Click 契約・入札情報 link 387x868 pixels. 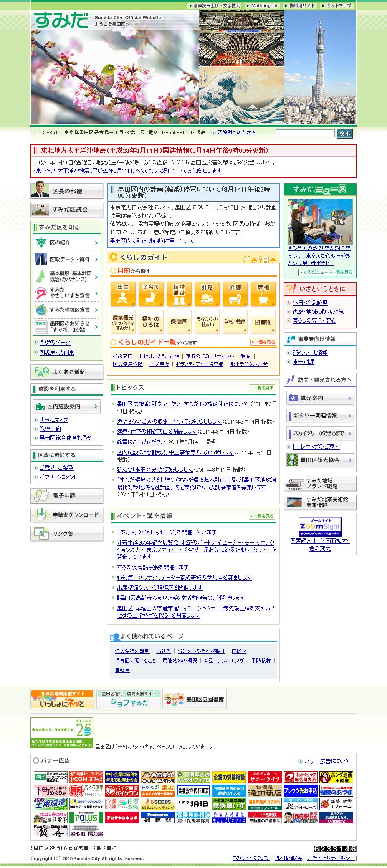(310, 353)
